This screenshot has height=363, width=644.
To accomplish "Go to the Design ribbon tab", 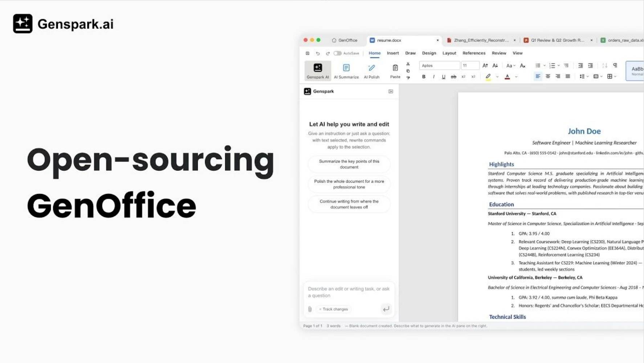I will coord(429,53).
